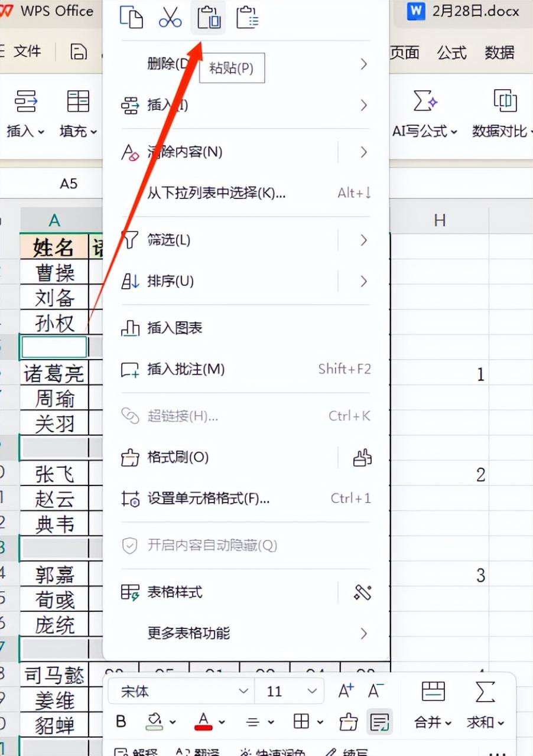Open borders dropdown arrow
This screenshot has height=756, width=533.
[320, 722]
